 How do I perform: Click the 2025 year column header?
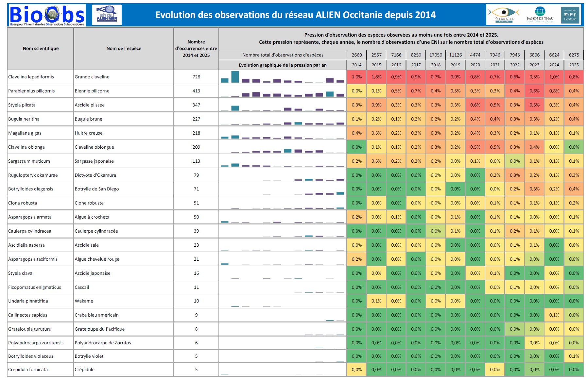574,65
